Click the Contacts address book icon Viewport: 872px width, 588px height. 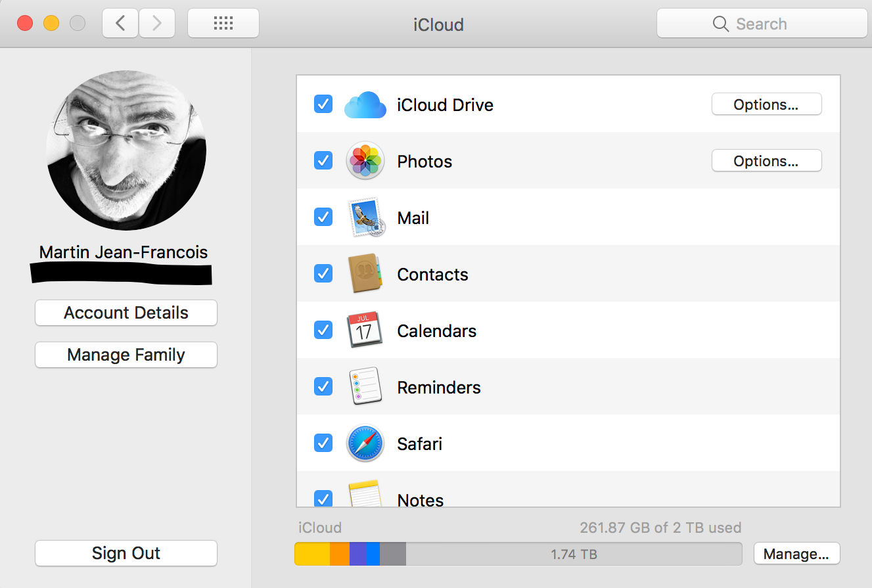pyautogui.click(x=365, y=274)
